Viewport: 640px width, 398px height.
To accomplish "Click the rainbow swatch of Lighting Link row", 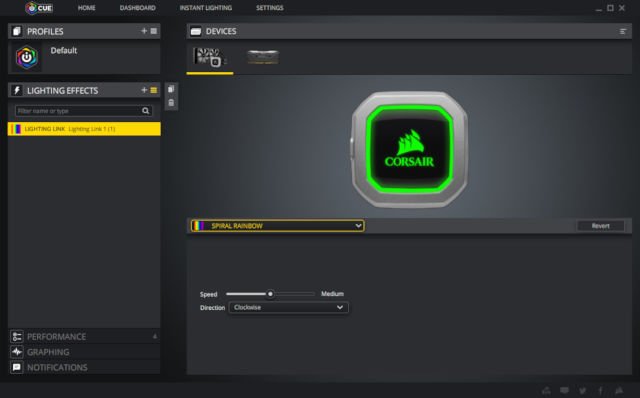I will coord(16,129).
